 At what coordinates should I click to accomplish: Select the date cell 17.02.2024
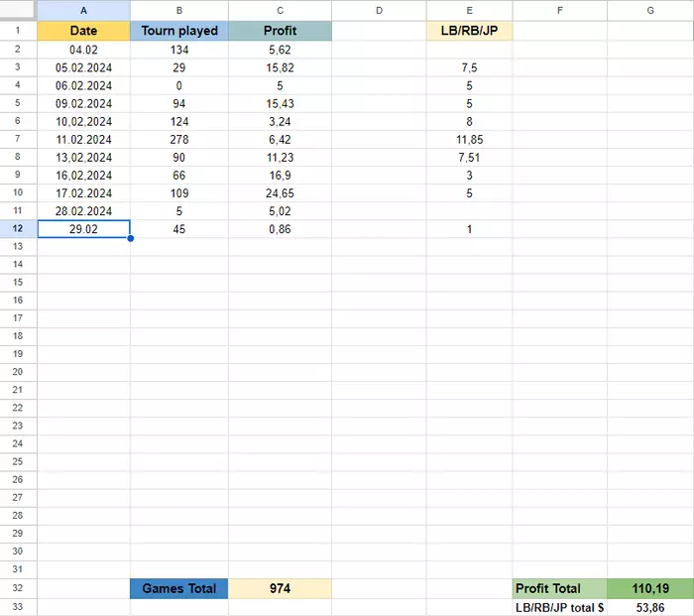click(83, 193)
